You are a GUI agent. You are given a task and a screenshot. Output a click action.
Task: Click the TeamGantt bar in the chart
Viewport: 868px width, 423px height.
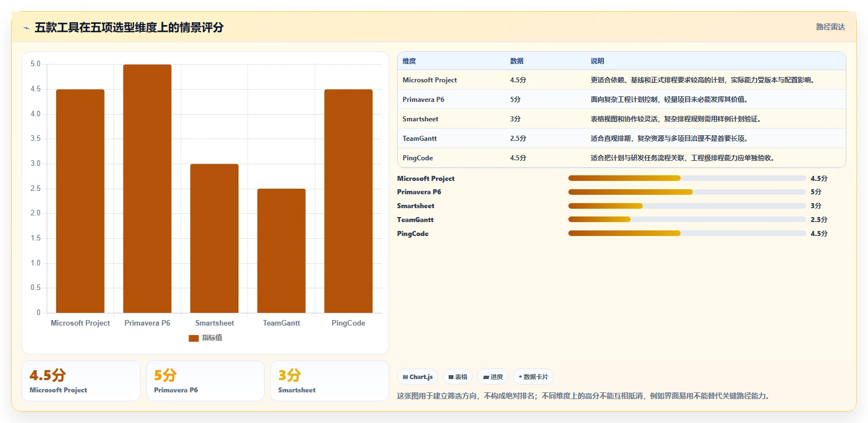[281, 250]
